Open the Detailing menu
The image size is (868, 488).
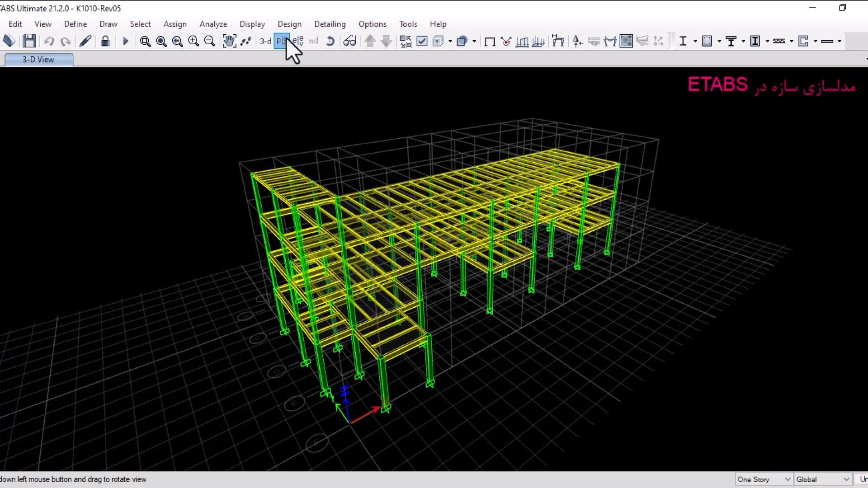pos(330,24)
